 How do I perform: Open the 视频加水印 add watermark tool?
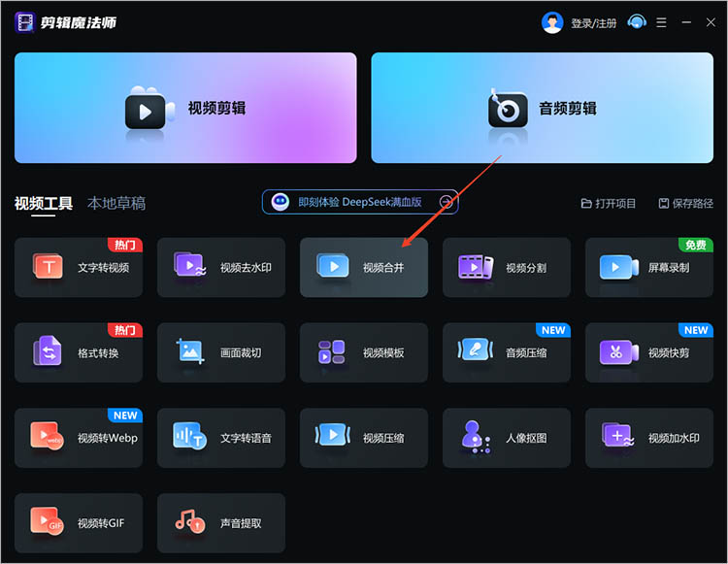(x=649, y=438)
